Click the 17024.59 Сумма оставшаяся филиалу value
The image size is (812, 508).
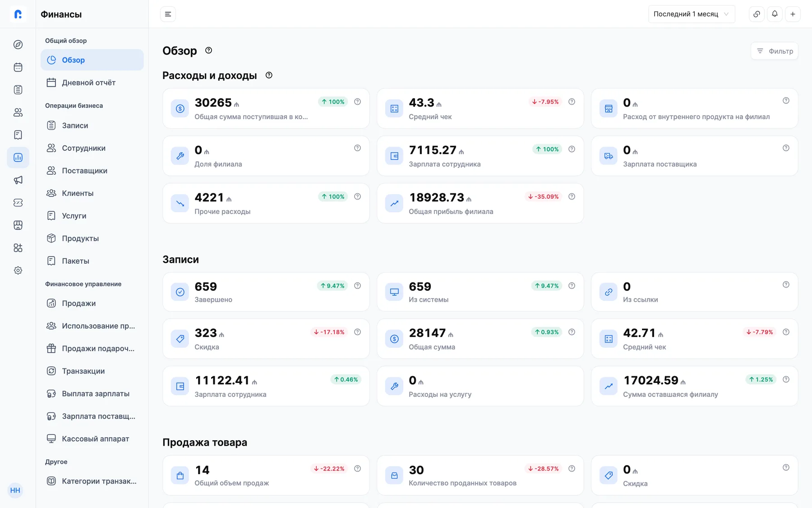tap(651, 381)
